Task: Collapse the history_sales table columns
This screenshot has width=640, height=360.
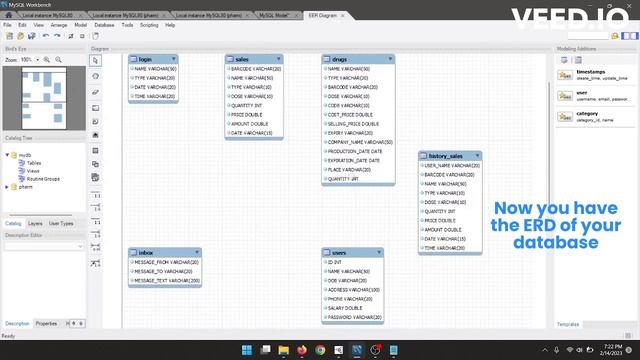Action: [x=477, y=156]
